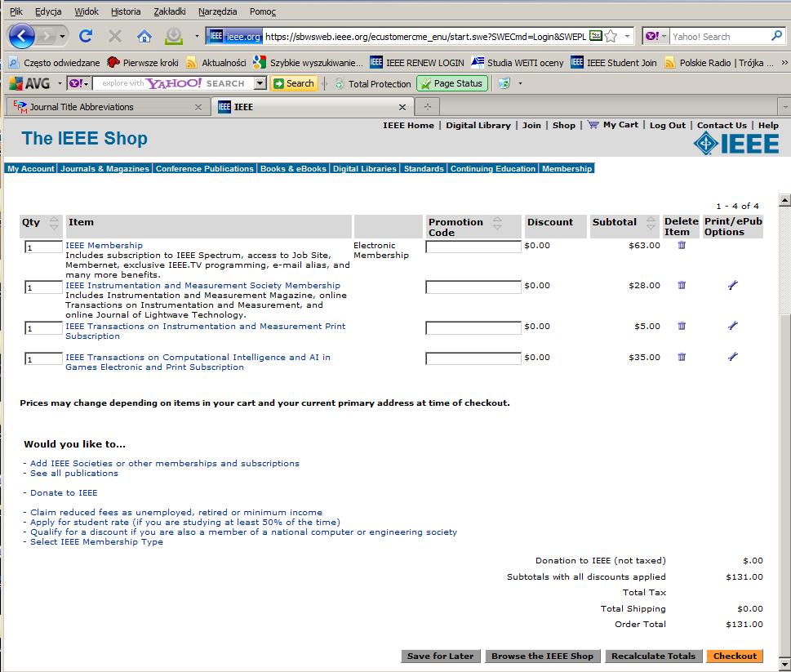The height and width of the screenshot is (672, 791).
Task: Click the Save for Later button
Action: coord(441,656)
